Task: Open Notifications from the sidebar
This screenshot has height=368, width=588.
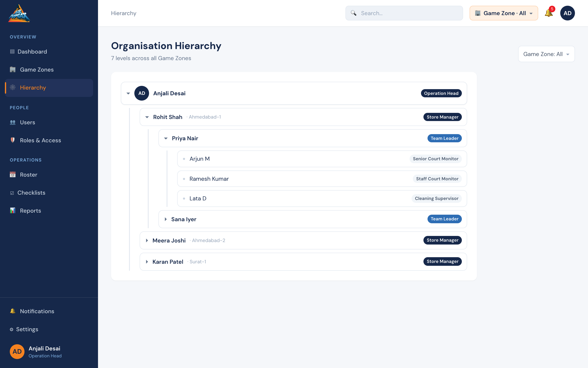Action: pos(49,311)
